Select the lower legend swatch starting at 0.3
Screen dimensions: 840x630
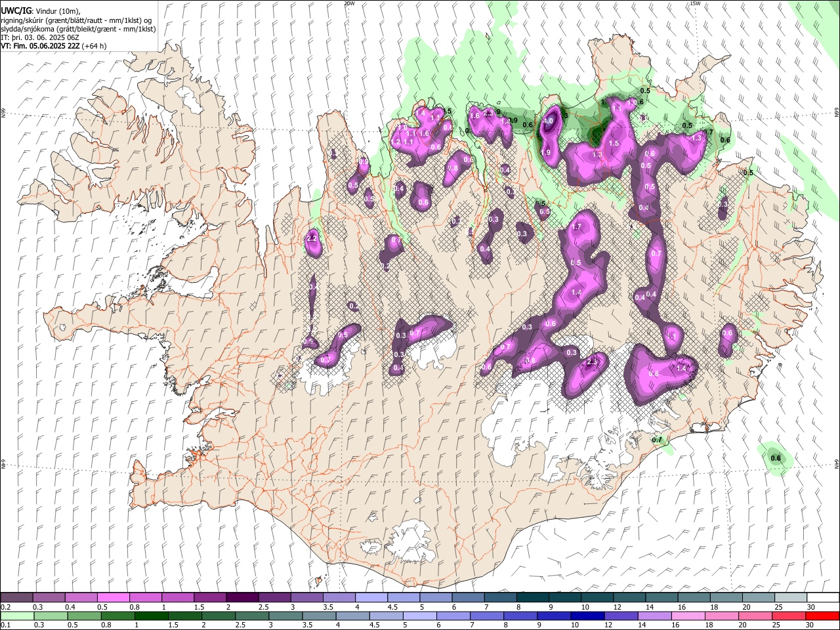click(x=51, y=616)
